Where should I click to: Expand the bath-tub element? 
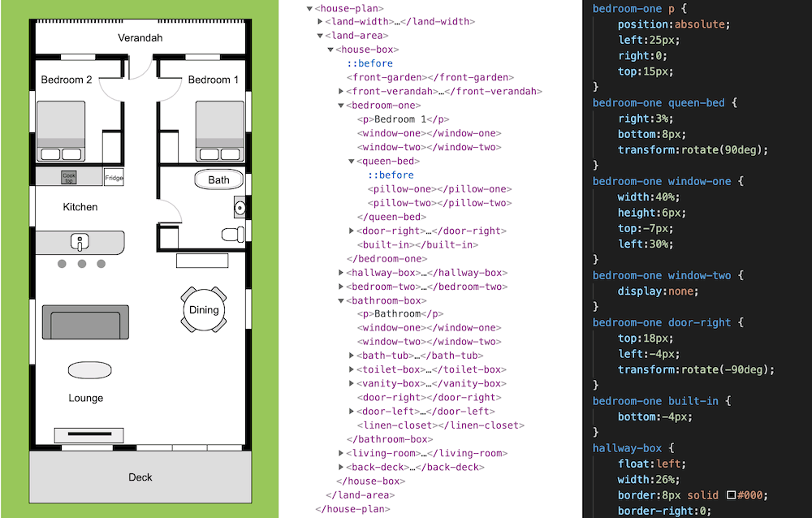349,356
